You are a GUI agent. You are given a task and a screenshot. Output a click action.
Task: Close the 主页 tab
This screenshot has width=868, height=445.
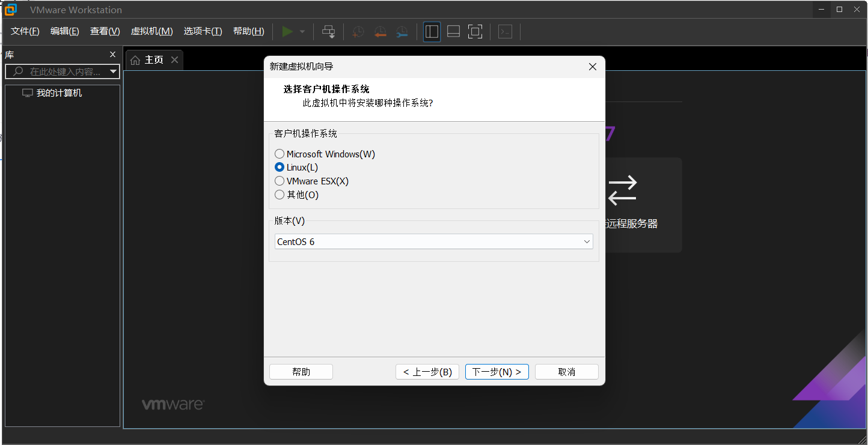(174, 59)
